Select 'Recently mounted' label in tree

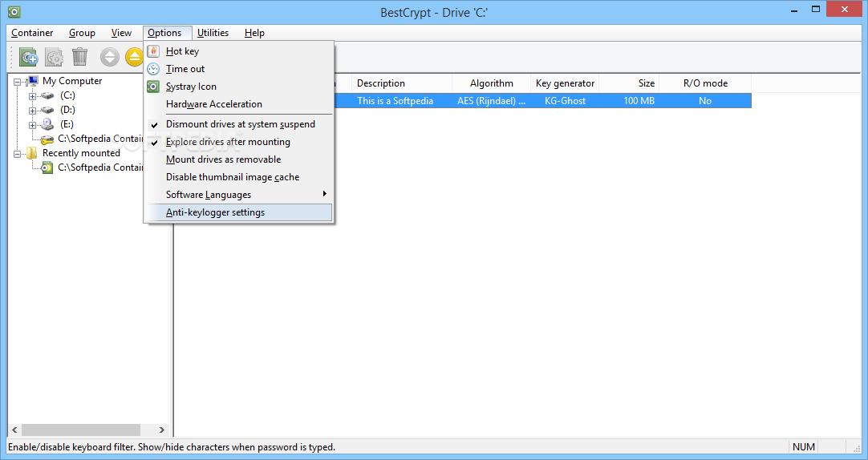click(81, 153)
